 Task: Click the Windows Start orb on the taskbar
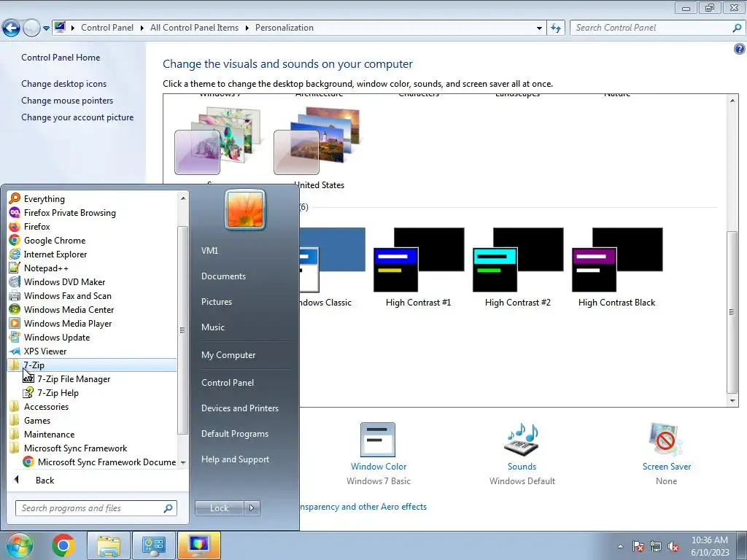[x=20, y=545]
